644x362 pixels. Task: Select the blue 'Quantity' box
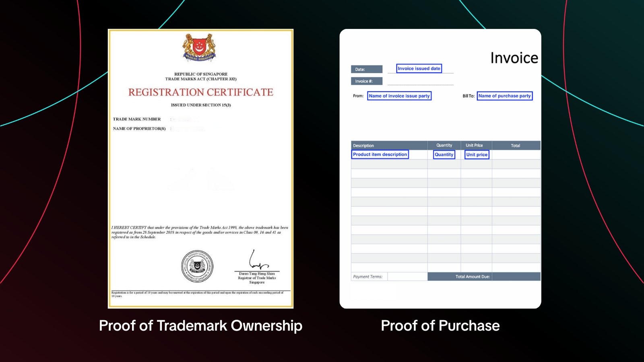click(x=444, y=154)
